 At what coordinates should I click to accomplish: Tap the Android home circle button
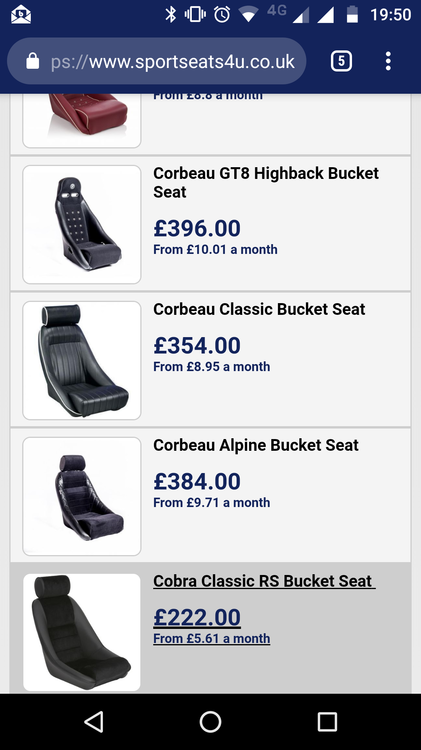tap(210, 721)
